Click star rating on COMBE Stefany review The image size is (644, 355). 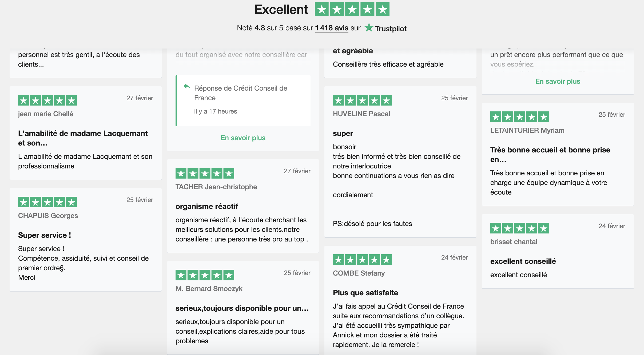[x=362, y=260]
